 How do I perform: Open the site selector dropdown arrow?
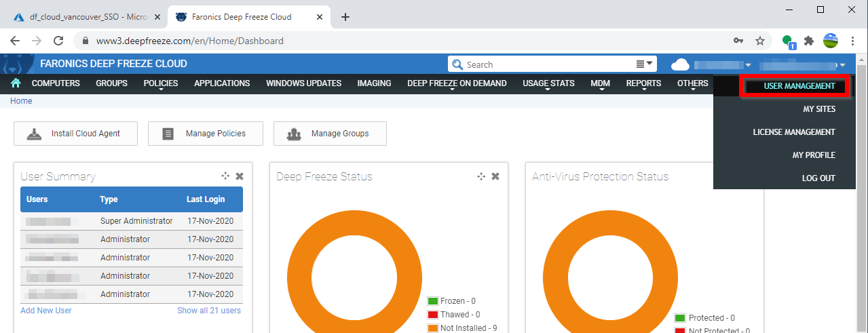(748, 65)
